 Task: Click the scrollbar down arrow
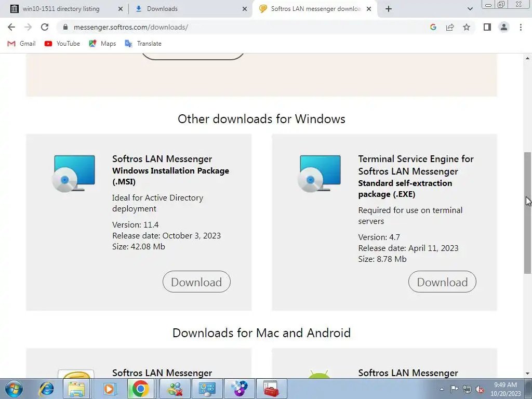528,374
